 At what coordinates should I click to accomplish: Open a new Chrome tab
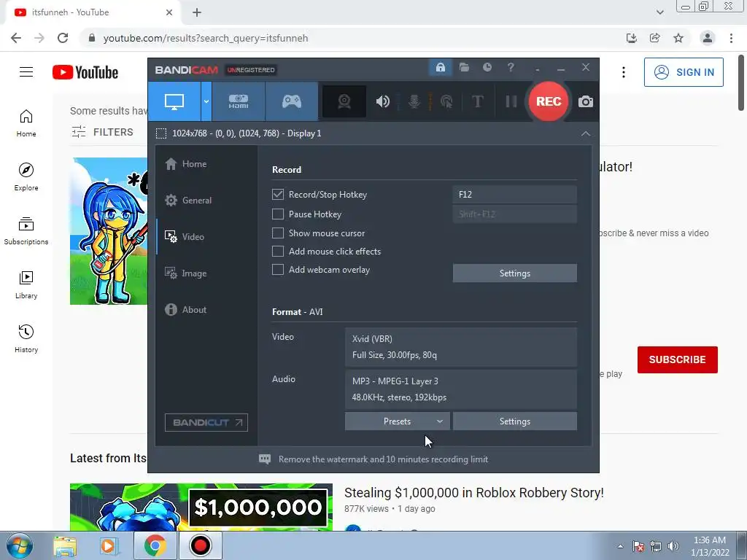pos(197,12)
